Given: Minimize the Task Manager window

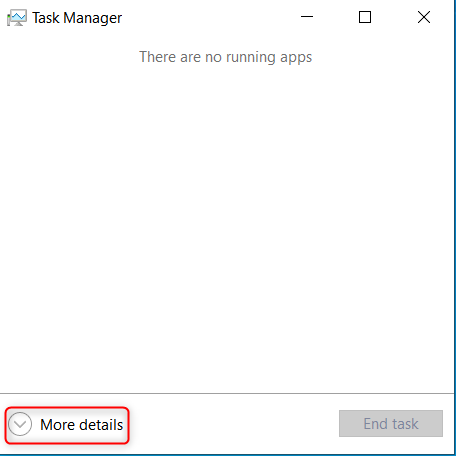Looking at the screenshot, I should coord(307,17).
